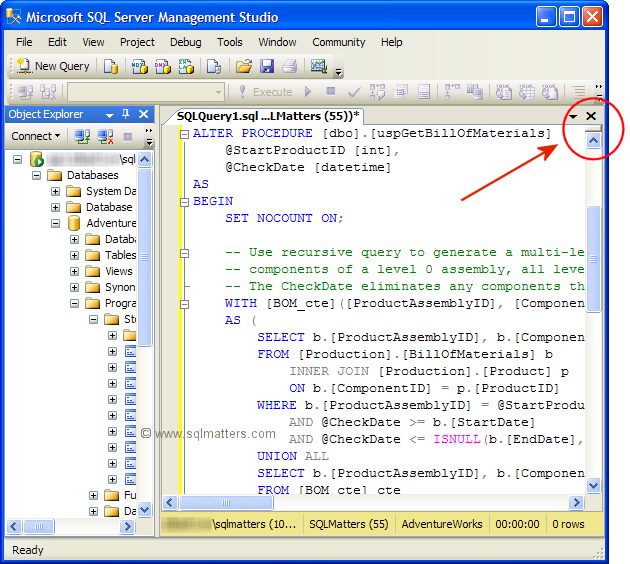
Task: Start an Analysis Services MDX query
Action: (139, 66)
